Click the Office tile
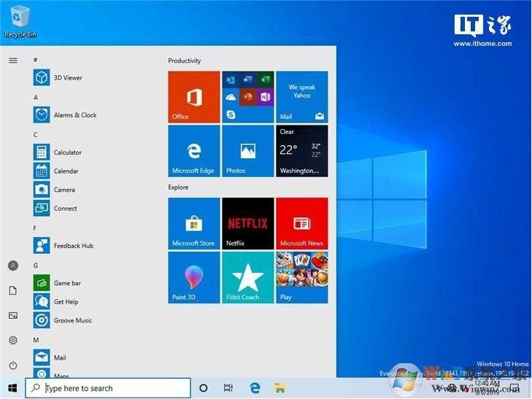 coord(193,96)
